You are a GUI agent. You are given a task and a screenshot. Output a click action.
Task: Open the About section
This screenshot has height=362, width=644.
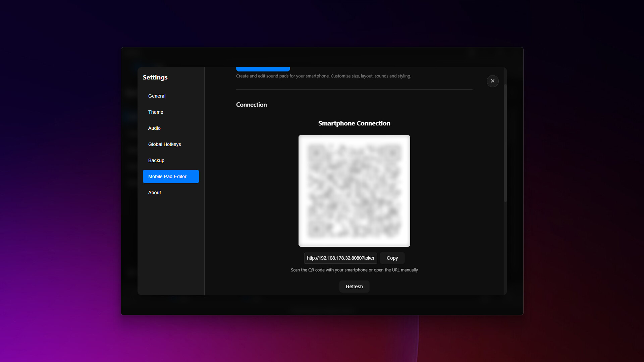155,192
